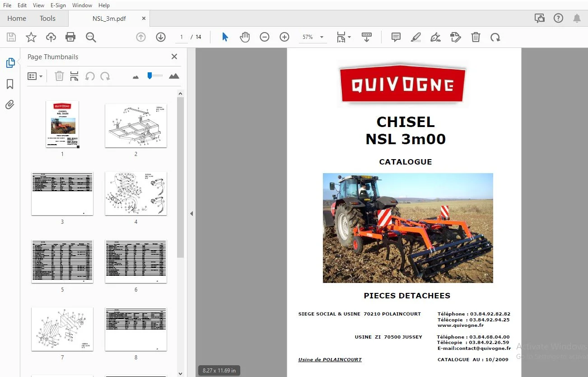
Task: Open the Edit menu
Action: (22, 5)
